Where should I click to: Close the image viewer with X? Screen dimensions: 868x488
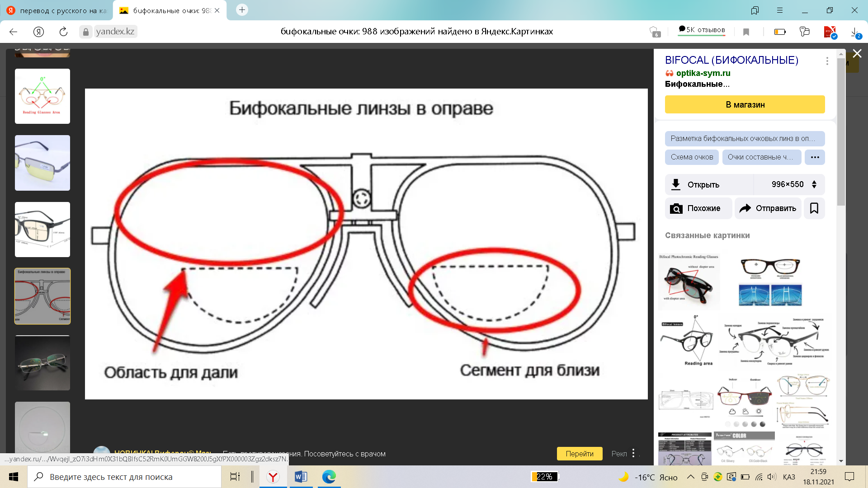[x=857, y=54]
